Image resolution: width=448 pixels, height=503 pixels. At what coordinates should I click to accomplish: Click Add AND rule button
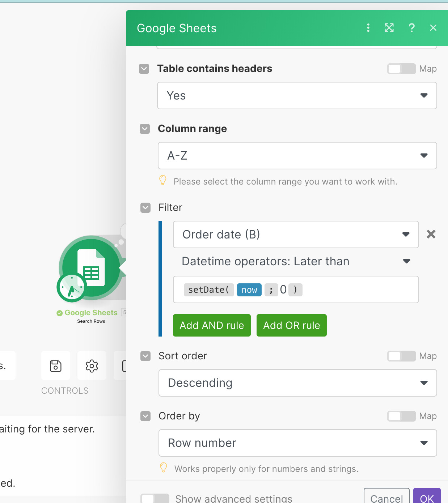[x=212, y=325]
